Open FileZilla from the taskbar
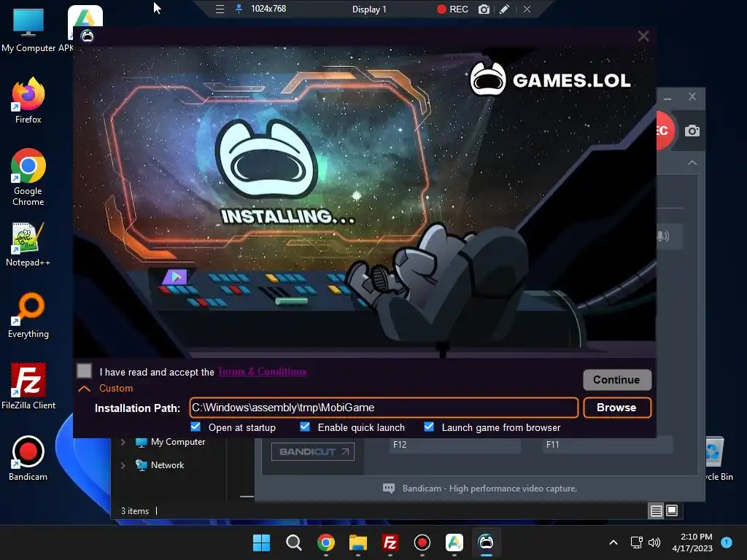The height and width of the screenshot is (560, 747). tap(390, 542)
